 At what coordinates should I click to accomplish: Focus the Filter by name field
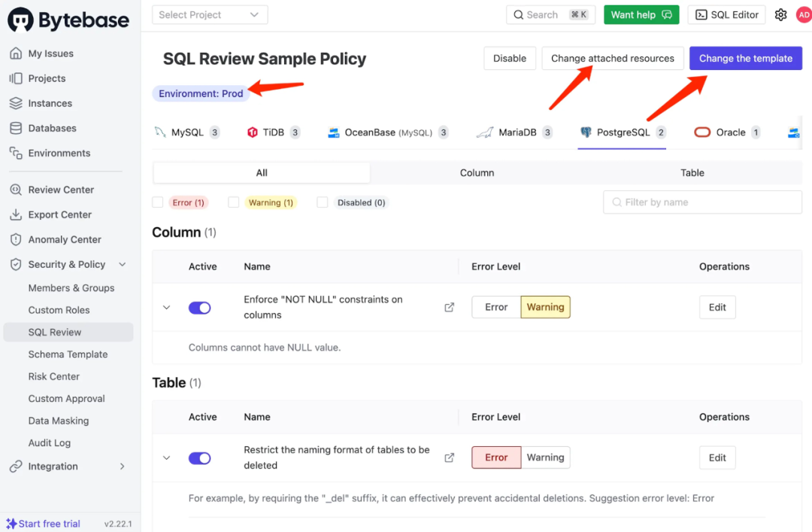702,202
